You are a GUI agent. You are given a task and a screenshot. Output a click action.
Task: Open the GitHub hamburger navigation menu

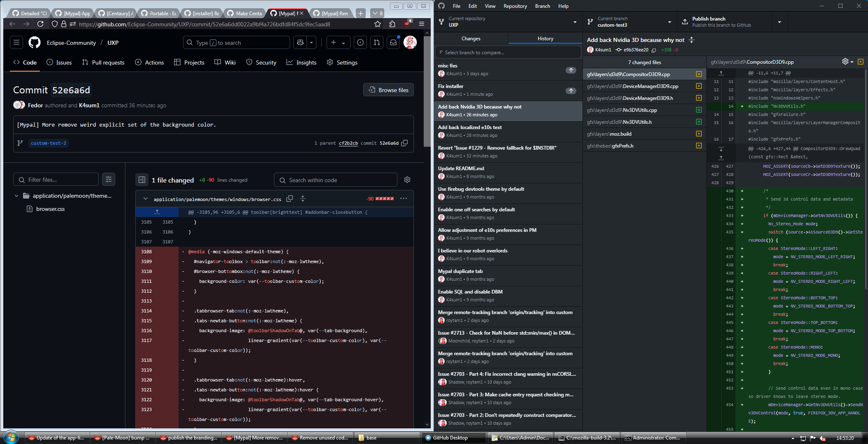[x=16, y=42]
